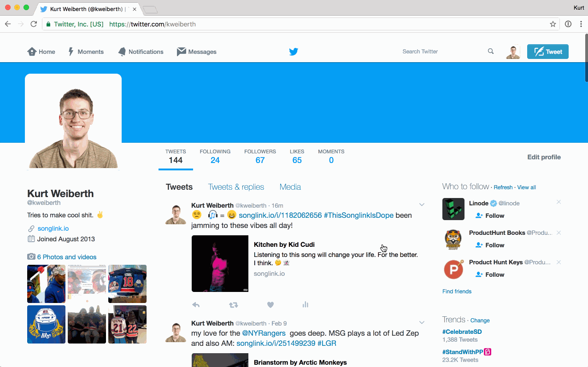
Task: Click Find friends link
Action: tap(457, 291)
